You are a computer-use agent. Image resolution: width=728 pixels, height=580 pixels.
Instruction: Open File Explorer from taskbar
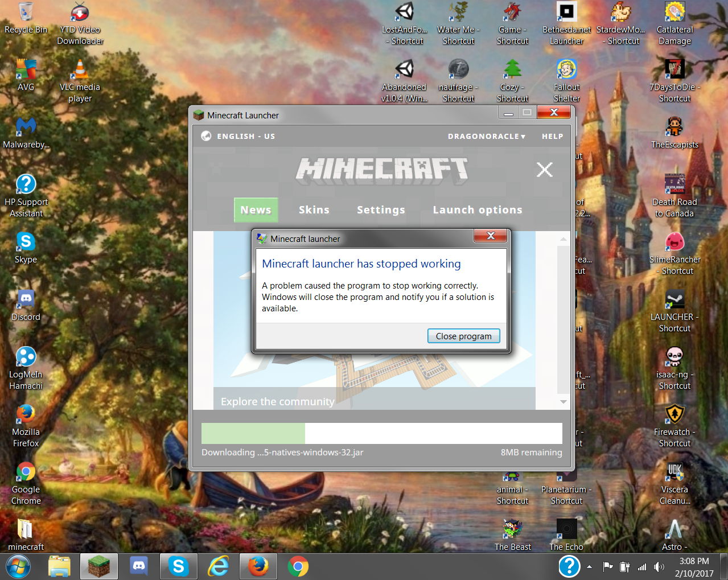(59, 566)
